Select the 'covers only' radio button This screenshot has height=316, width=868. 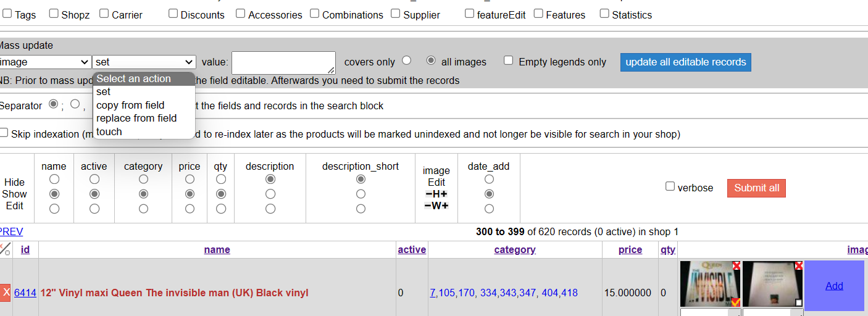406,60
